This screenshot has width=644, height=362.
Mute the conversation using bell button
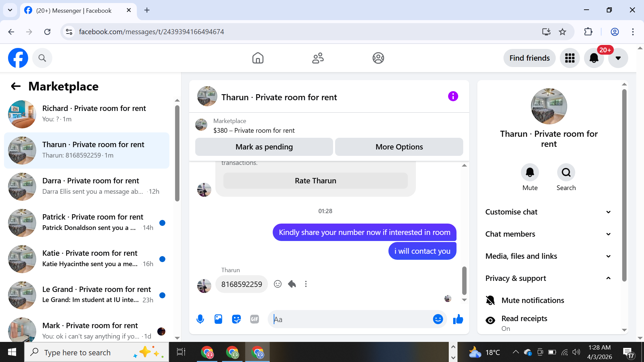(530, 172)
